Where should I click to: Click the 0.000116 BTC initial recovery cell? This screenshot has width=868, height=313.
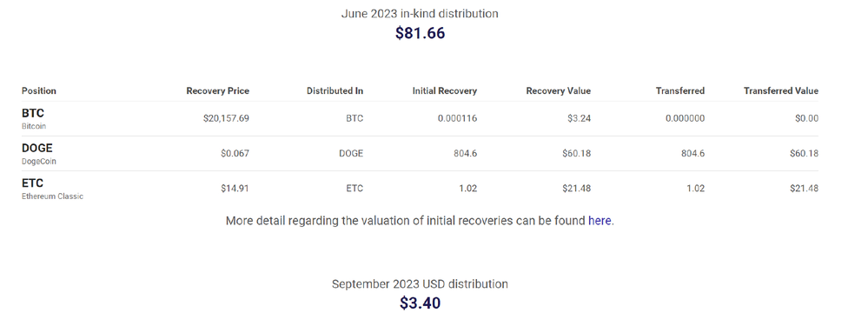(x=457, y=118)
